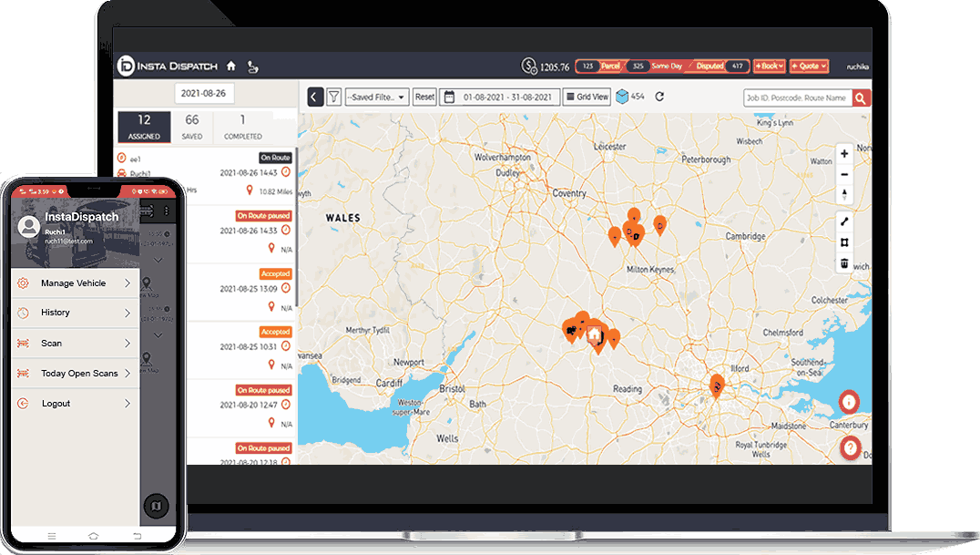Switch to the 12 Assigned tab
980x555 pixels.
pos(145,127)
